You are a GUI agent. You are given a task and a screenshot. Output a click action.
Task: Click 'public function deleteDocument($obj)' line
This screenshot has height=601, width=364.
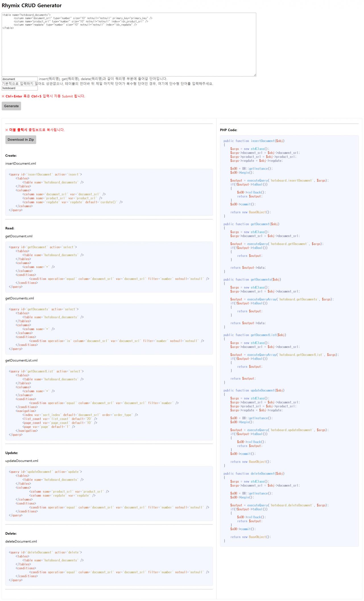(254, 474)
